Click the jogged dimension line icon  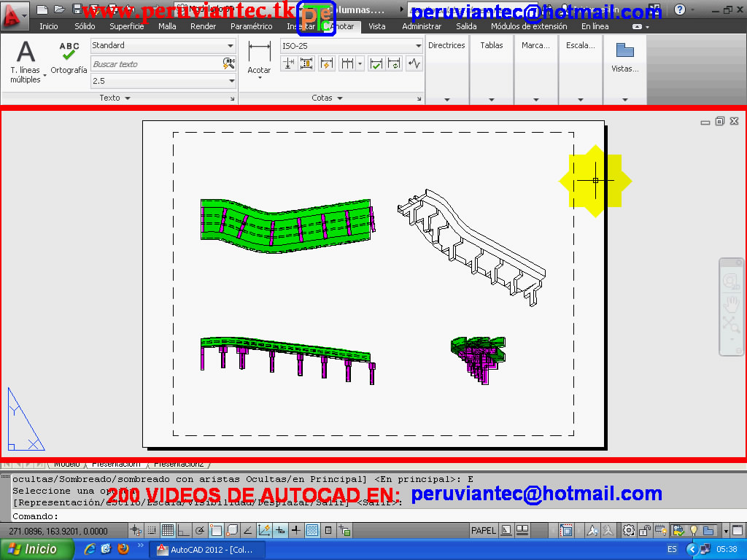pyautogui.click(x=414, y=63)
